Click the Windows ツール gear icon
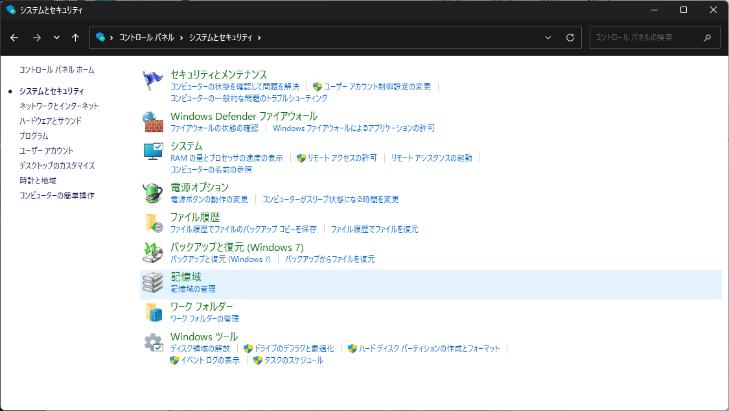 click(x=153, y=343)
